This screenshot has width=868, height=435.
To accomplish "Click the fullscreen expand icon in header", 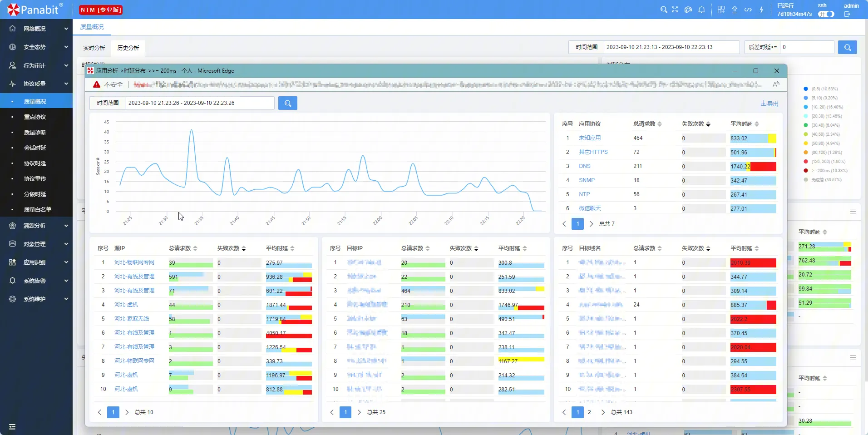I will coord(675,10).
